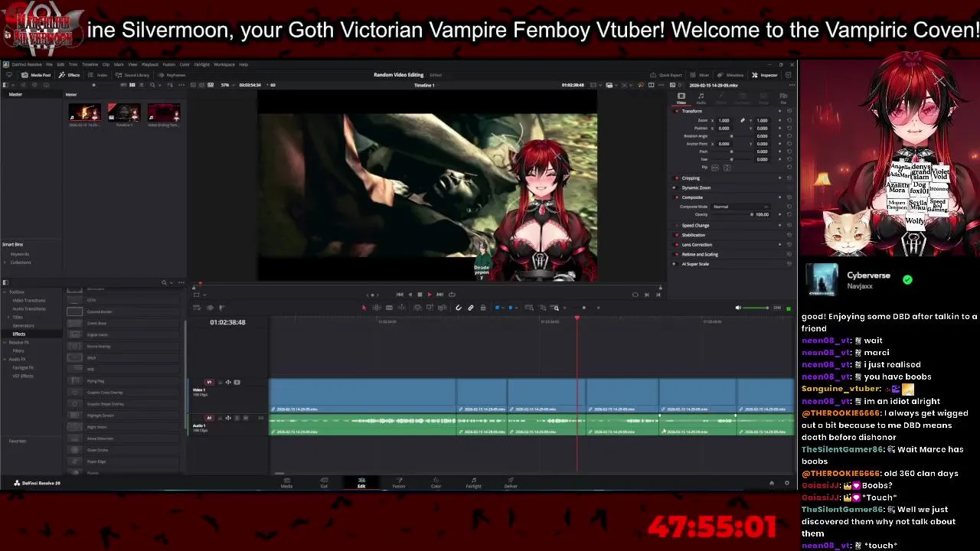Activate the Blade Edit Mode tool
This screenshot has width=980, height=551.
(389, 308)
